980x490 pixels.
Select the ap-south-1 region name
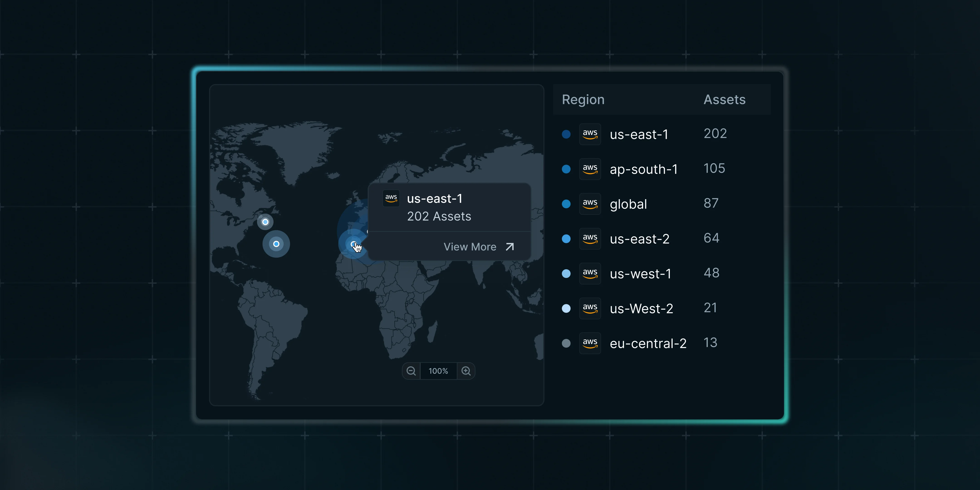coord(644,169)
